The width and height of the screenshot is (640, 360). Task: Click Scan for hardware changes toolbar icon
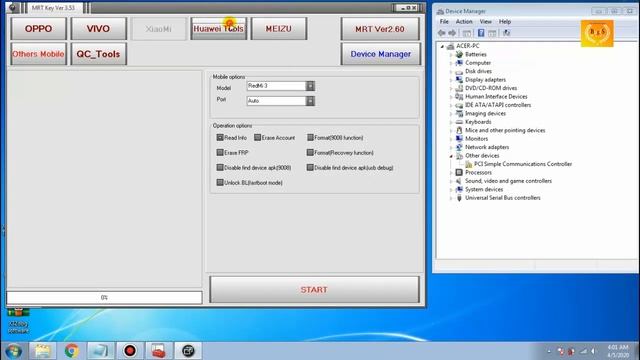507,33
